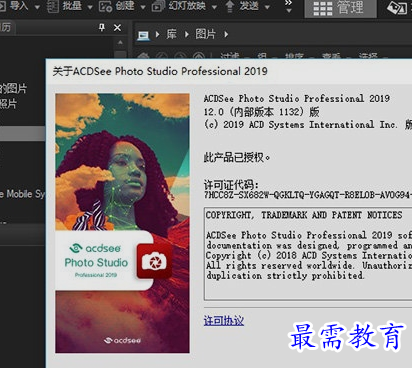Switch to the 管理 manage mode tab
Viewport: 412px width, 368px height.
[340, 8]
